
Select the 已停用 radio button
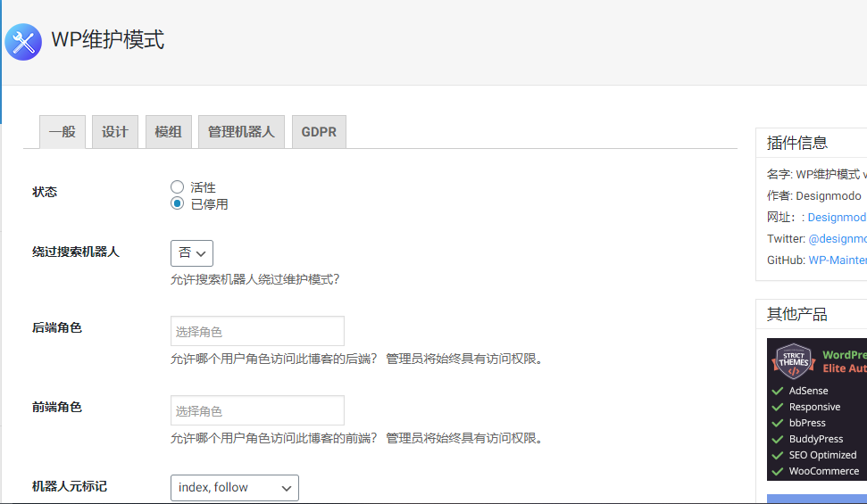(177, 203)
